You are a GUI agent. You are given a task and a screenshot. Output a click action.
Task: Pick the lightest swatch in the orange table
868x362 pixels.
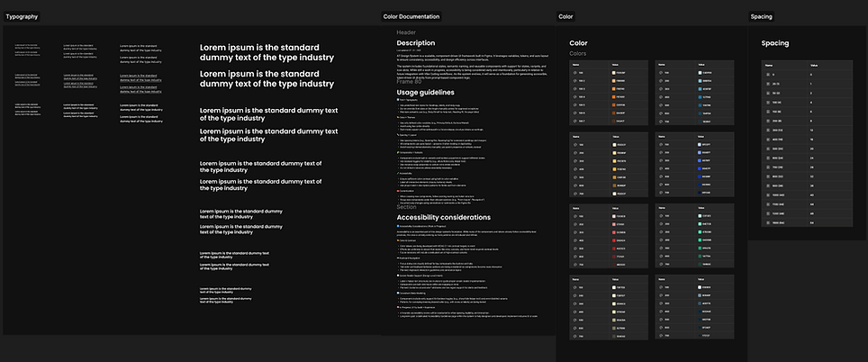pyautogui.click(x=613, y=73)
